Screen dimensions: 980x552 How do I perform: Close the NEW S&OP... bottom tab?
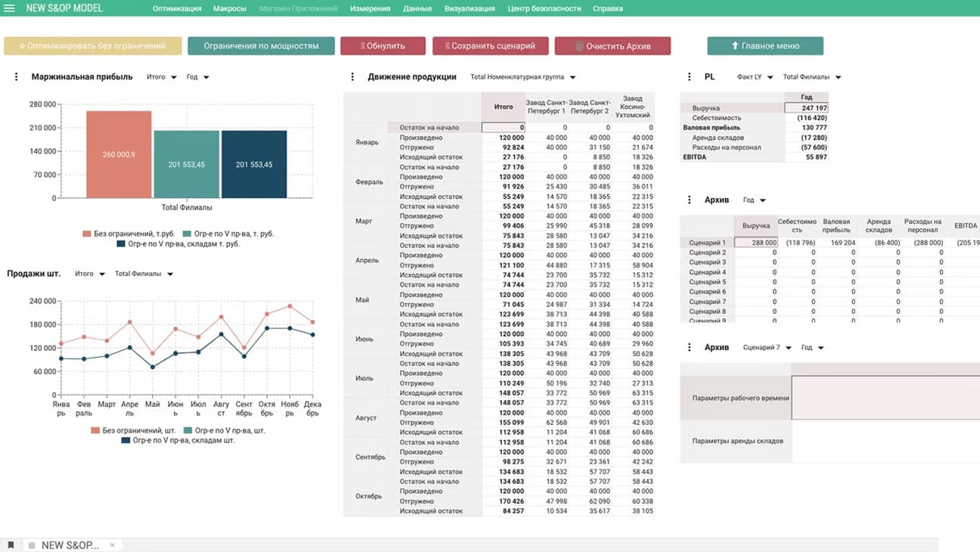click(x=113, y=545)
